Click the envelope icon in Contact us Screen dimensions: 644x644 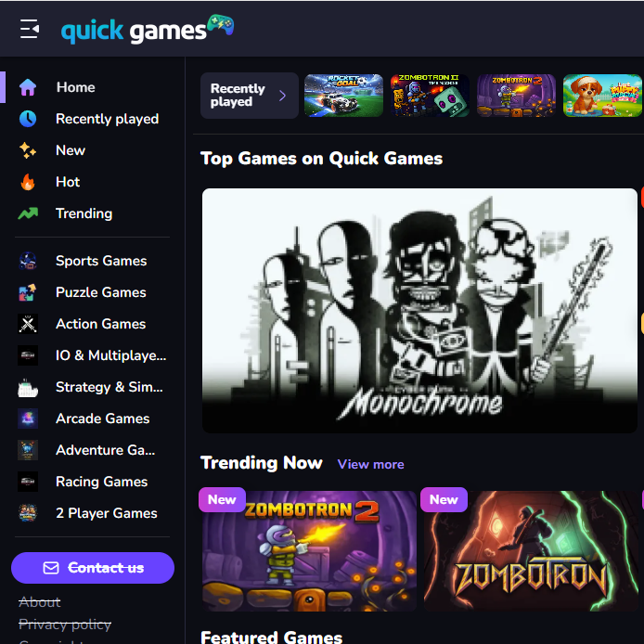(x=51, y=568)
